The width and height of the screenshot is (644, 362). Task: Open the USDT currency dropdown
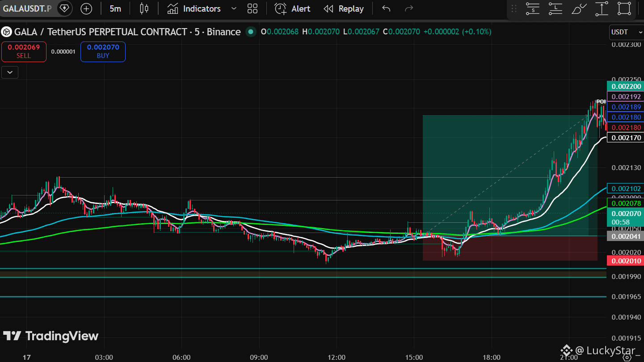(626, 32)
